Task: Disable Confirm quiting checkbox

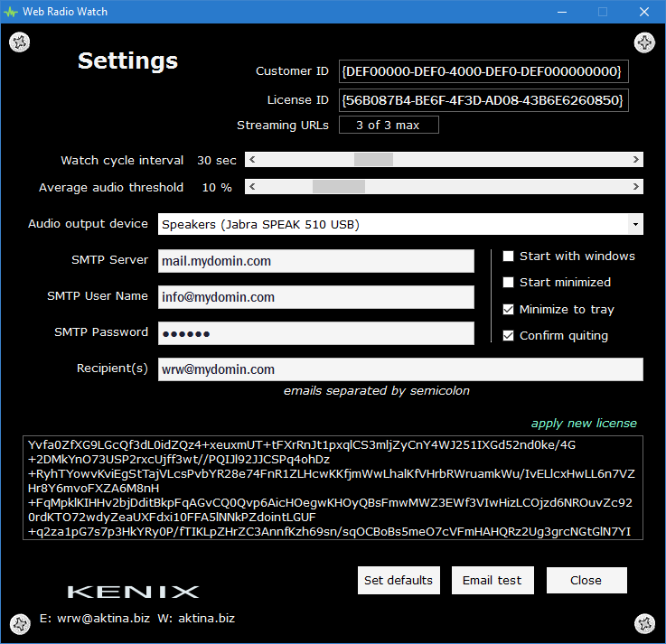Action: [509, 336]
